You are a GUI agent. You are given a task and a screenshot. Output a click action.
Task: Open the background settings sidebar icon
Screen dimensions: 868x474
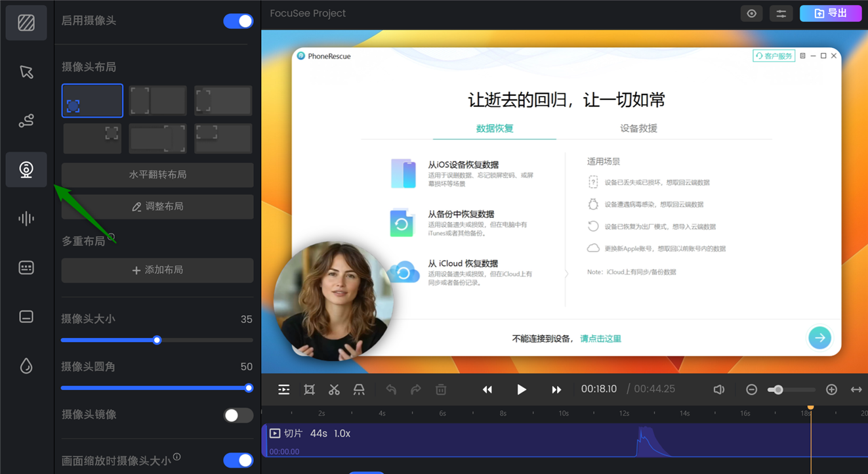pos(26,23)
